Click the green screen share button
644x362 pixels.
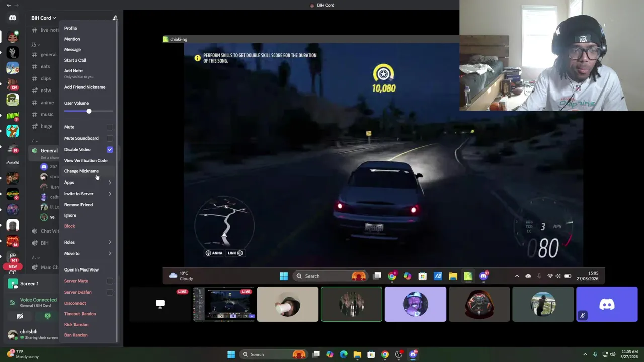pyautogui.click(x=47, y=316)
